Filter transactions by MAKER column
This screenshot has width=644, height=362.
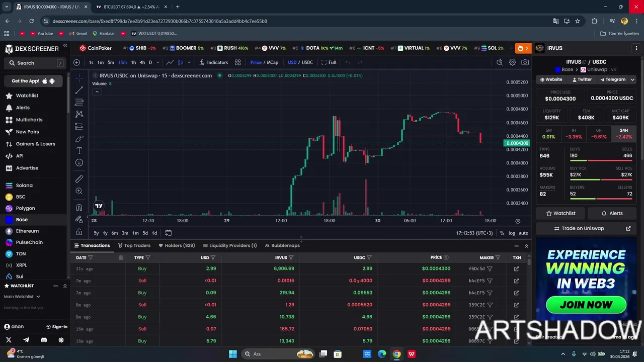498,257
